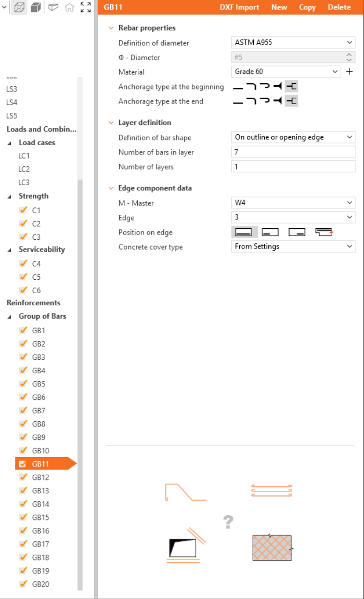Click the New button
The image size is (364, 599).
tap(279, 7)
